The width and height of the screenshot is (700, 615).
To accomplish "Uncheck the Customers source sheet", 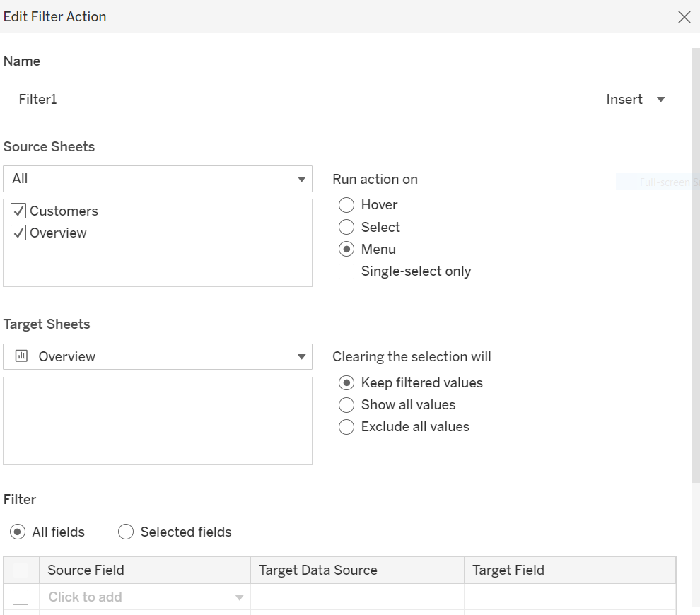I will point(18,211).
